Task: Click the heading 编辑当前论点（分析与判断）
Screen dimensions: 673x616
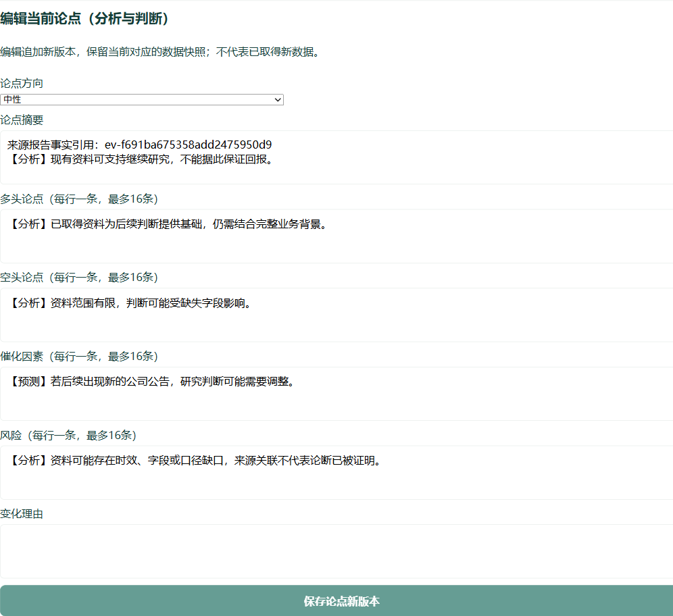Action: tap(84, 18)
